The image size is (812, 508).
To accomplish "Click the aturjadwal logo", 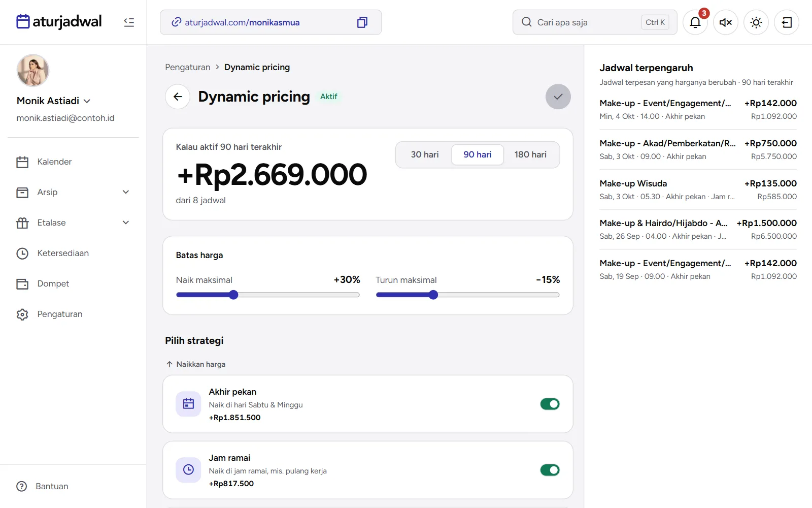I will (x=59, y=21).
